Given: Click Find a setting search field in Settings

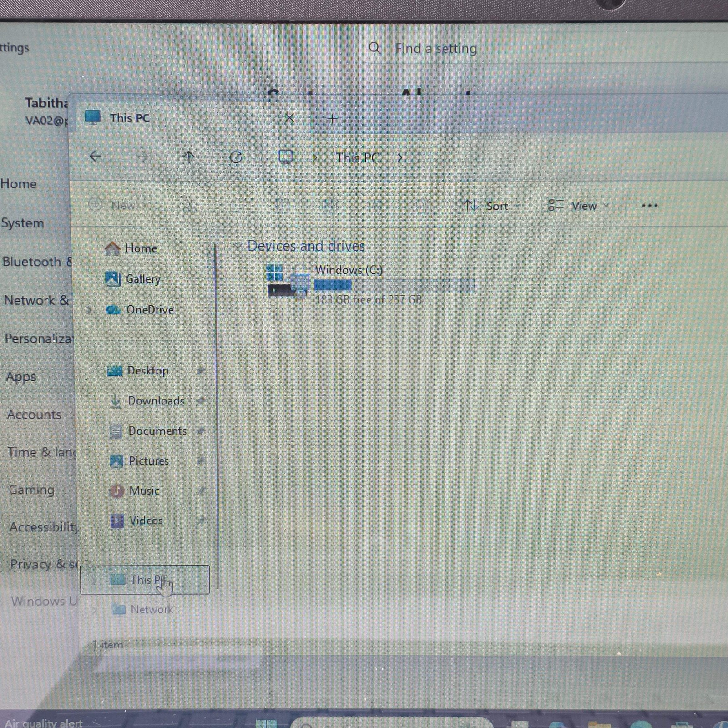Looking at the screenshot, I should point(546,48).
